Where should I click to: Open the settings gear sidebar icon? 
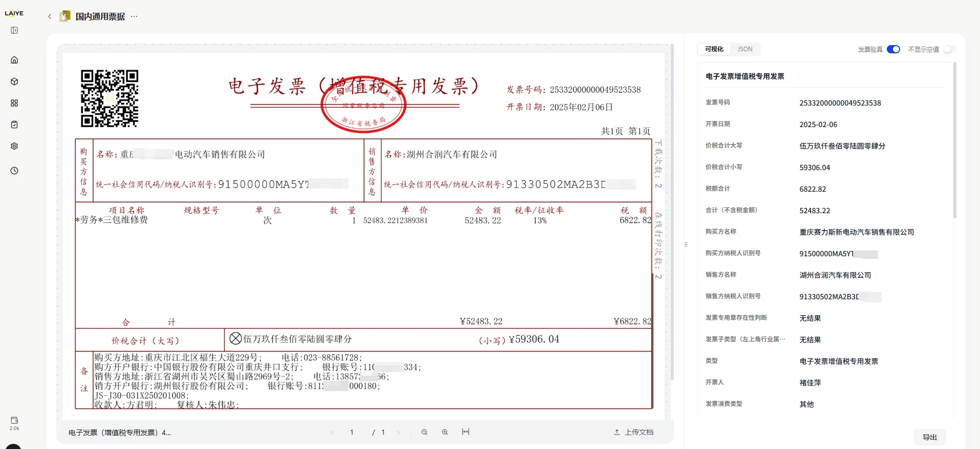[14, 146]
